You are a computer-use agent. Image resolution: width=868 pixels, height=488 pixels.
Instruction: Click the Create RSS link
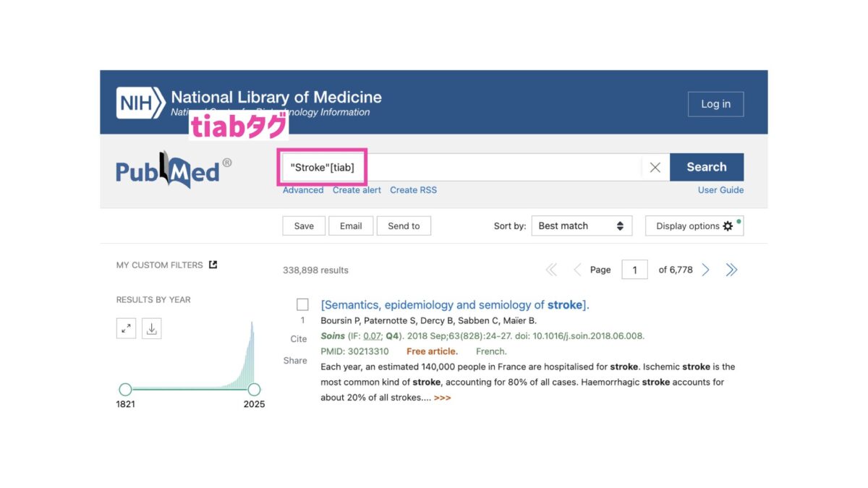point(413,189)
